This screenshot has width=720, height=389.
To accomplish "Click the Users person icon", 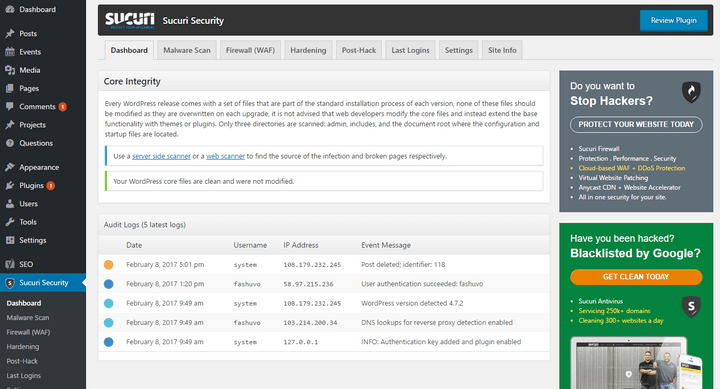I will pos(10,203).
